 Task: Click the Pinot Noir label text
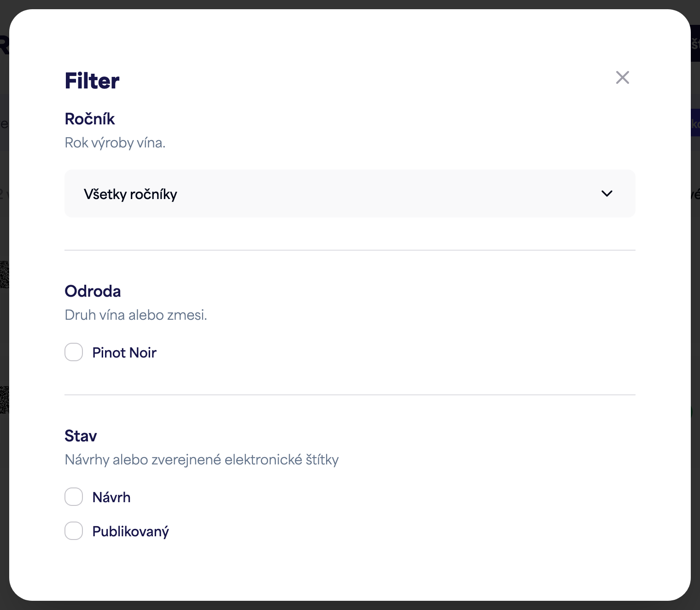124,352
